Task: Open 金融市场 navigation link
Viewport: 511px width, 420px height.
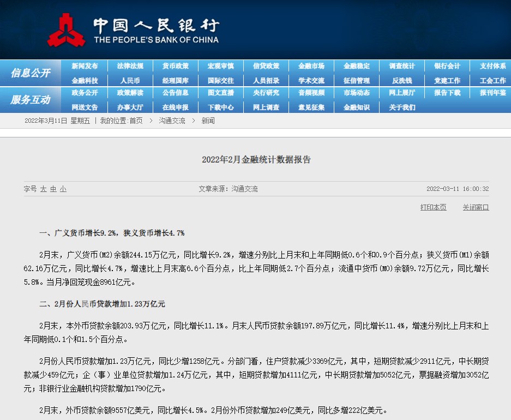Action: pyautogui.click(x=311, y=66)
